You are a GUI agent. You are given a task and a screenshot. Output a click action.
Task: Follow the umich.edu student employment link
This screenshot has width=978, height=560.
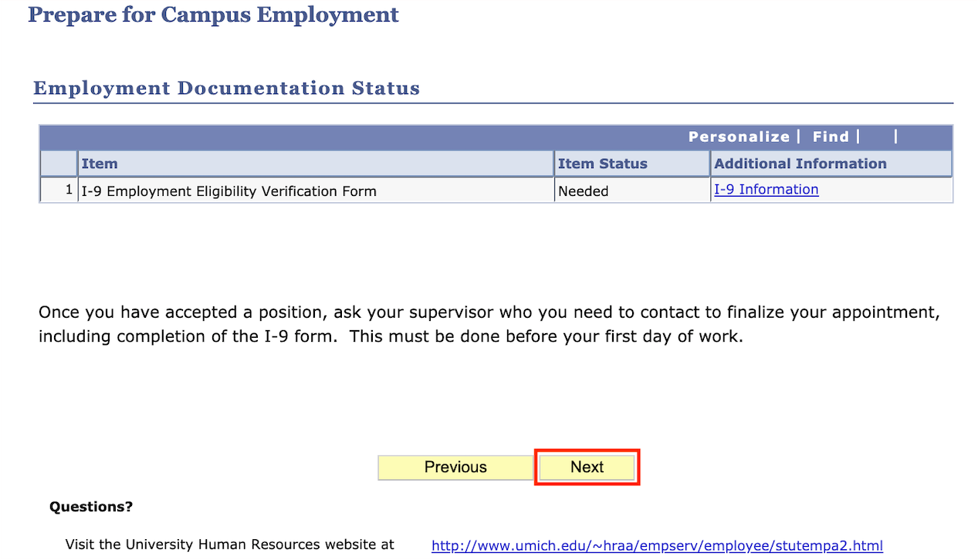(657, 545)
